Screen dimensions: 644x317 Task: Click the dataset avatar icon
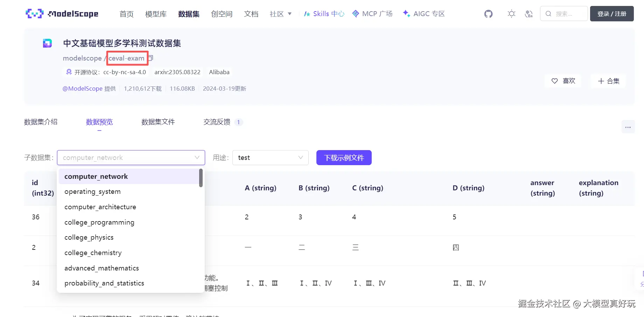[47, 43]
